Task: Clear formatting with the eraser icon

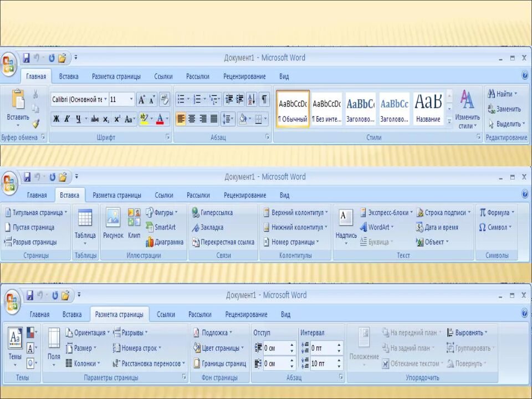Action: pos(165,99)
